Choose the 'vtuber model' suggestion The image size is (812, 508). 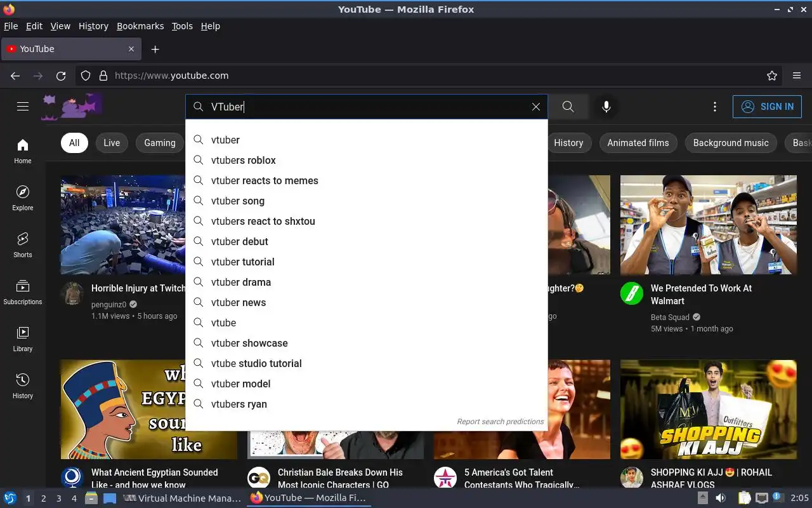[367, 384]
